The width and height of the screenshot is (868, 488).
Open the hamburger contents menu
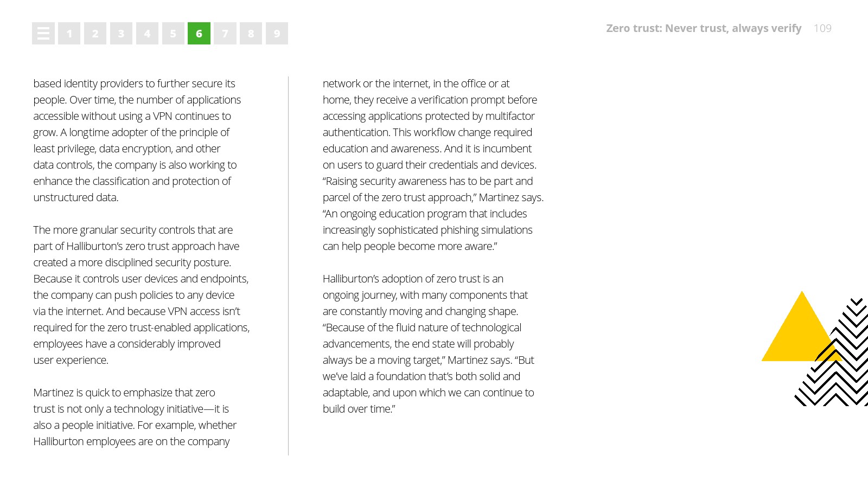[43, 34]
